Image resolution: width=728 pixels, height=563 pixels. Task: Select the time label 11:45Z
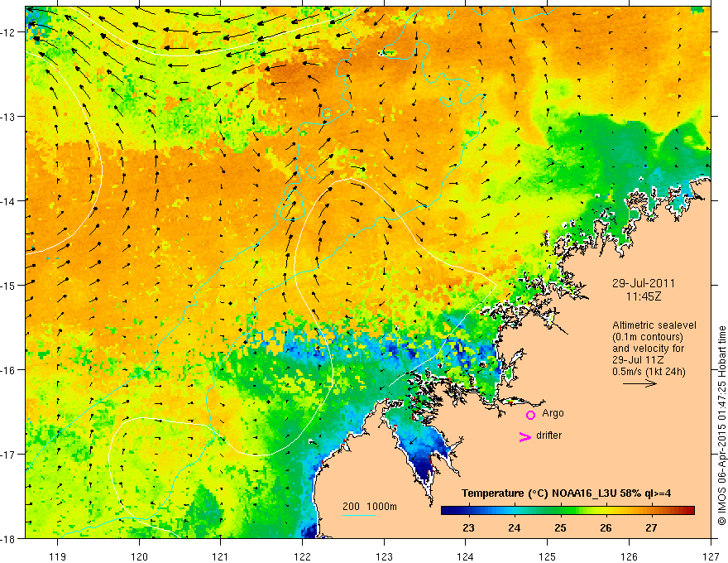pos(644,296)
